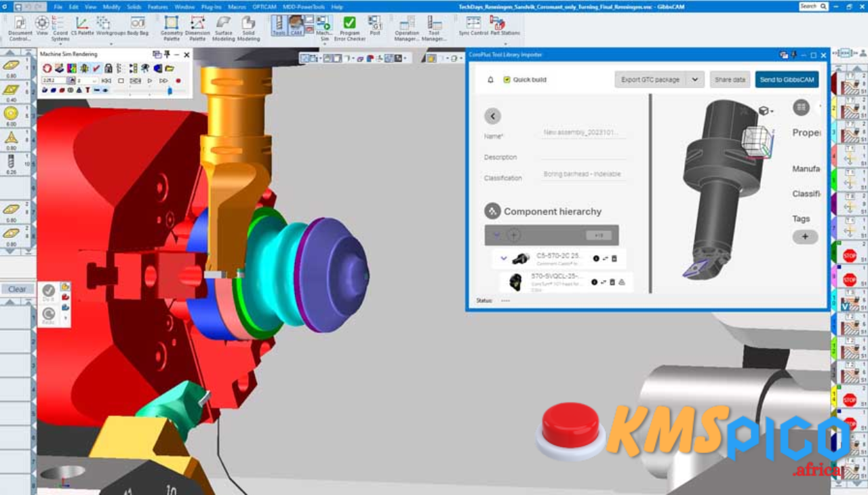Open the OPTICAM menu
Viewport: 868px width, 495px height.
[x=264, y=7]
